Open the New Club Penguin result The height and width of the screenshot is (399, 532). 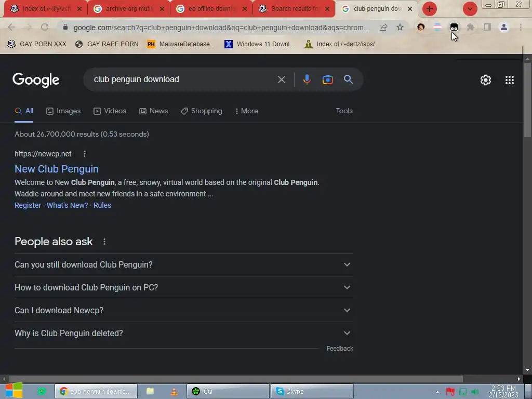click(x=57, y=169)
